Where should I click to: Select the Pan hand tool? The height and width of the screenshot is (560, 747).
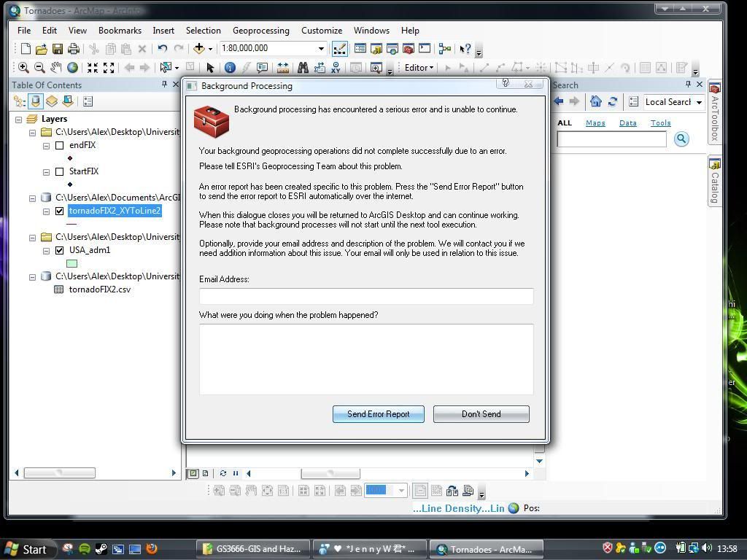coord(55,68)
